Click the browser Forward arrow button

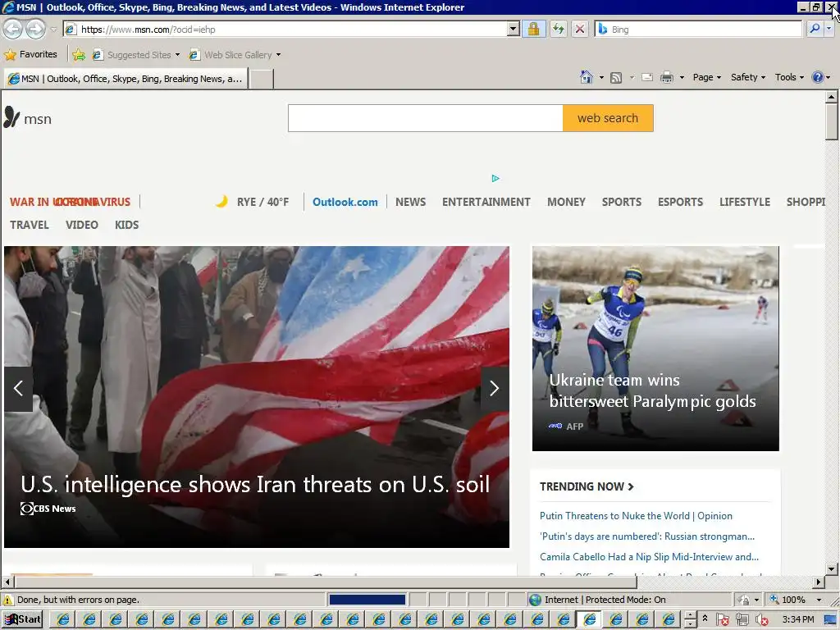pyautogui.click(x=36, y=29)
